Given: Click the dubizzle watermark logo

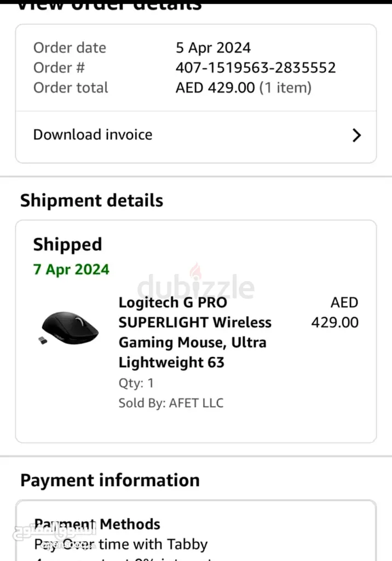Looking at the screenshot, I should click(195, 287).
